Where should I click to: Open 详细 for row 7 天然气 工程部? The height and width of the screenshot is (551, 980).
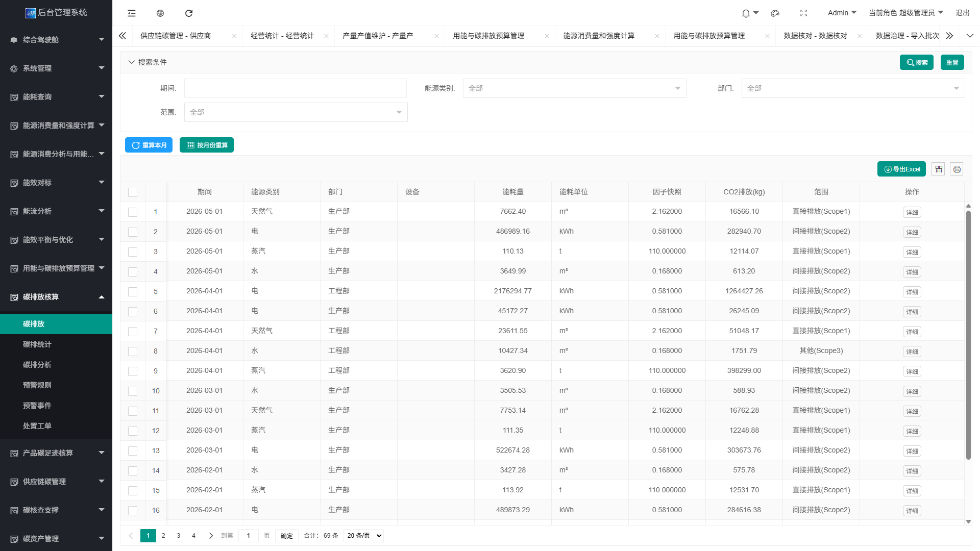912,332
